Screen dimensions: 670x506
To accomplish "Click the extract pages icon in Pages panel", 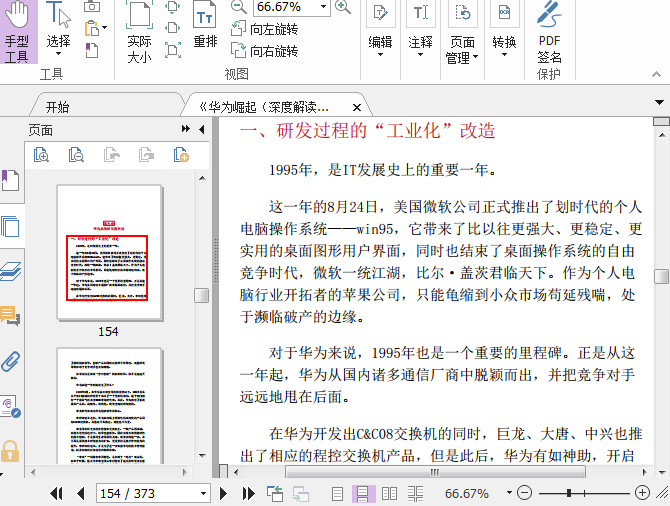I will [x=112, y=155].
